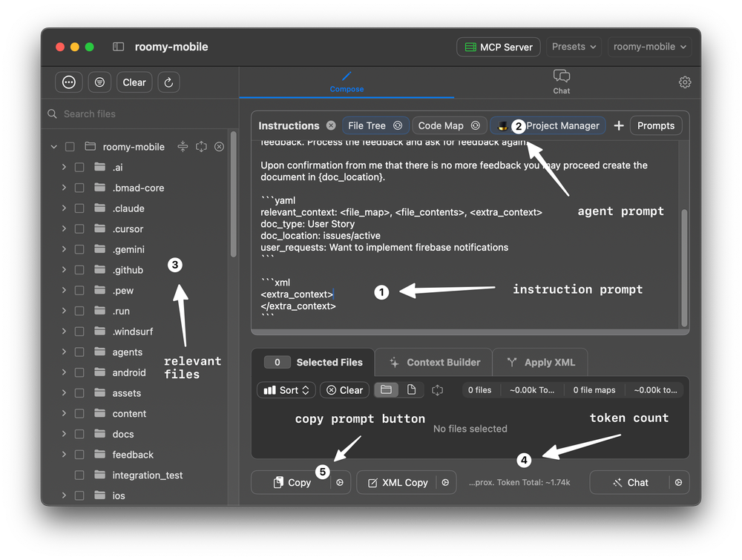The height and width of the screenshot is (560, 742).
Task: Click the Code Map options icon
Action: pos(476,125)
